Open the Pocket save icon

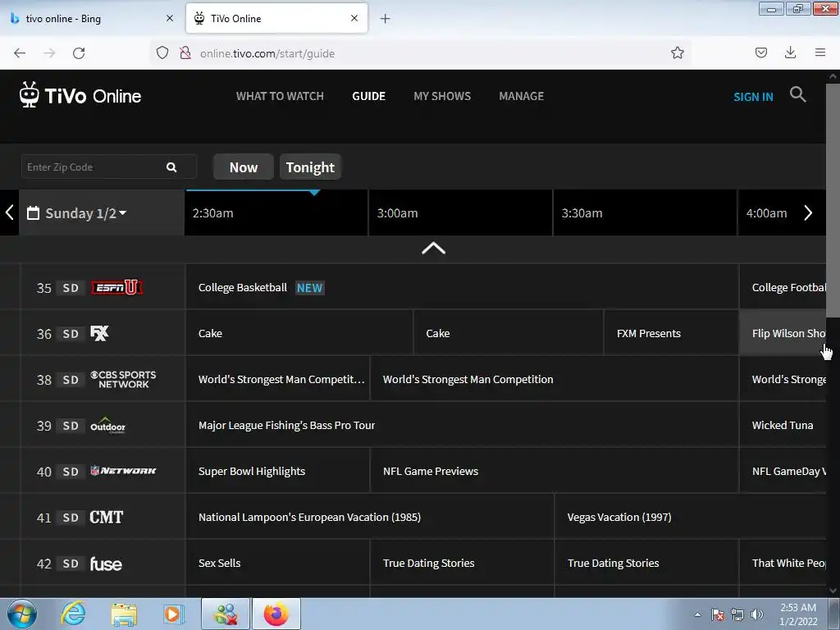(x=760, y=52)
